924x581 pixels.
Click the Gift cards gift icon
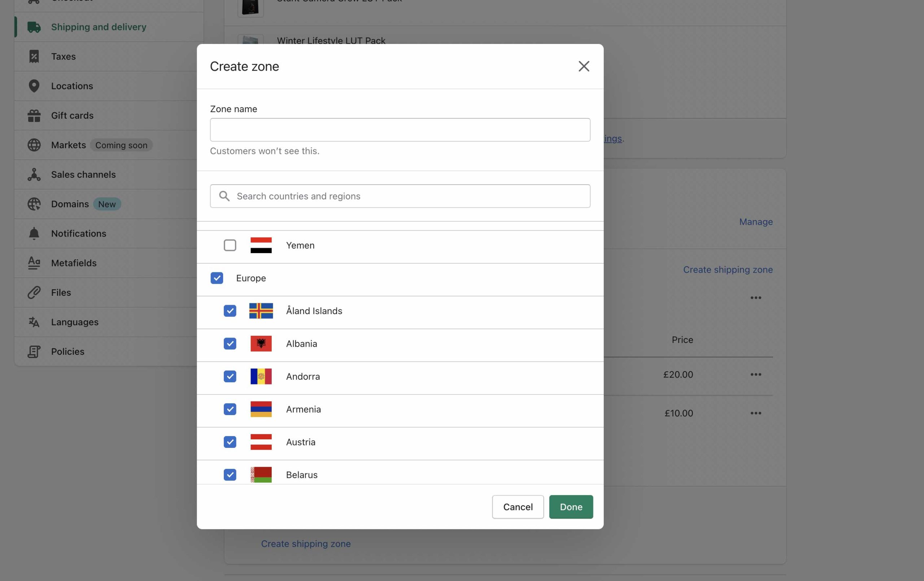pos(34,115)
